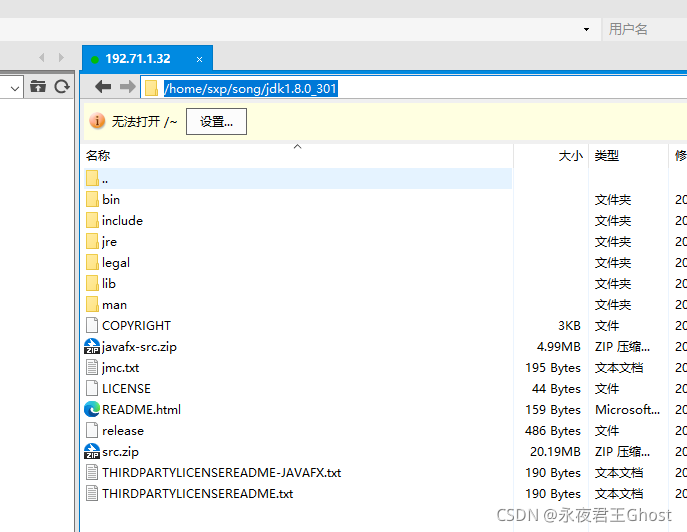Screen dimensions: 687x532
Task: Close the 192.71.1.32 session tab
Action: point(199,59)
